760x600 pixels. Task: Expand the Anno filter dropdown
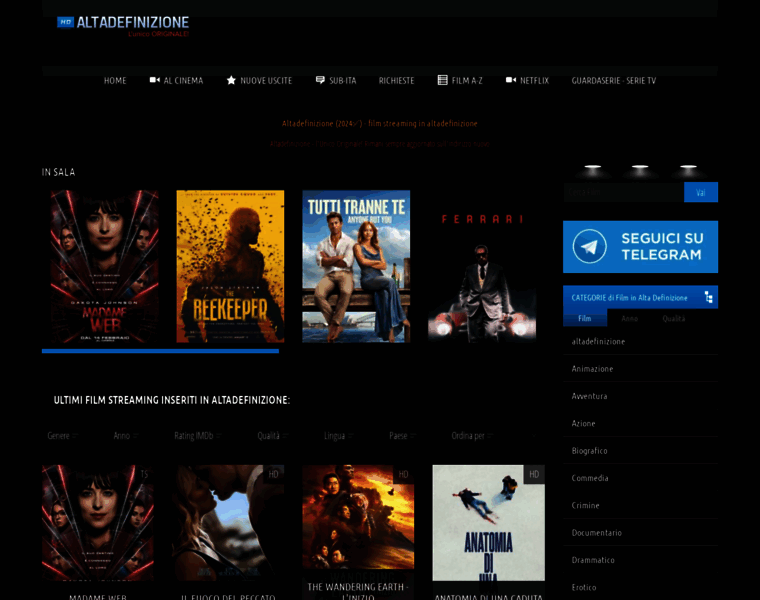[x=126, y=436]
